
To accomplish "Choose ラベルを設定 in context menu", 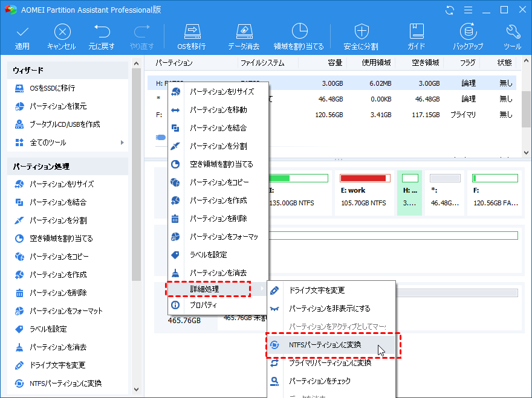I will pos(218,255).
